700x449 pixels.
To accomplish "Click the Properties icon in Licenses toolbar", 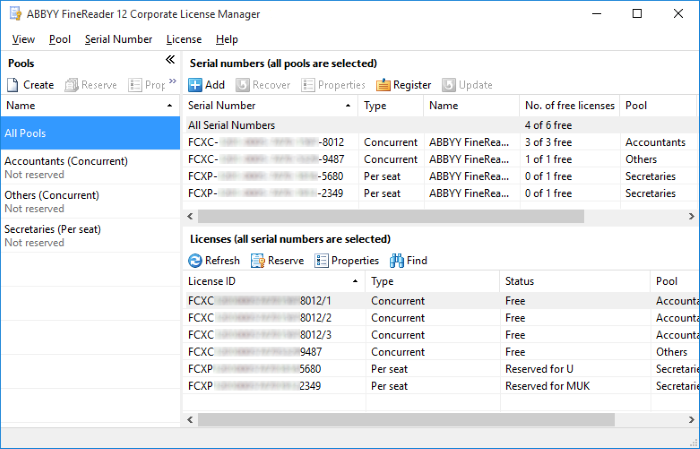I will [321, 260].
